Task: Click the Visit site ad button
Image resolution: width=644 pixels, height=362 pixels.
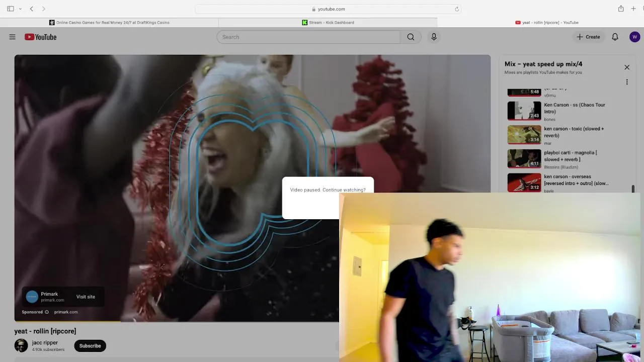Action: click(86, 297)
